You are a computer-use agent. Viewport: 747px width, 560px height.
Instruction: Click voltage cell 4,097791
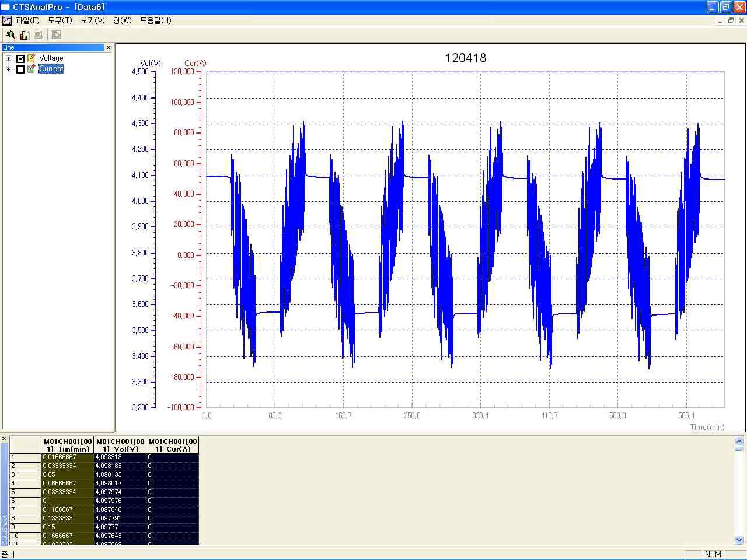click(120, 519)
